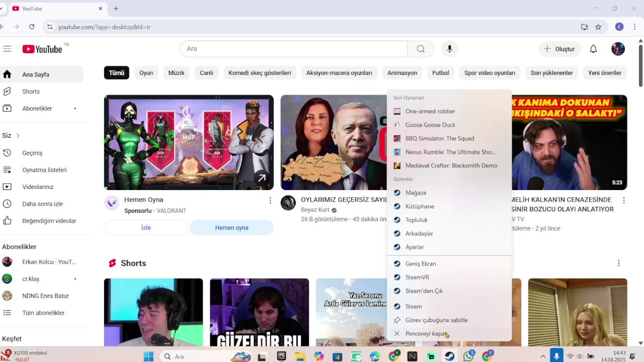The width and height of the screenshot is (644, 362).
Task: Open Steam Kütüphane task
Action: [x=449, y=206]
